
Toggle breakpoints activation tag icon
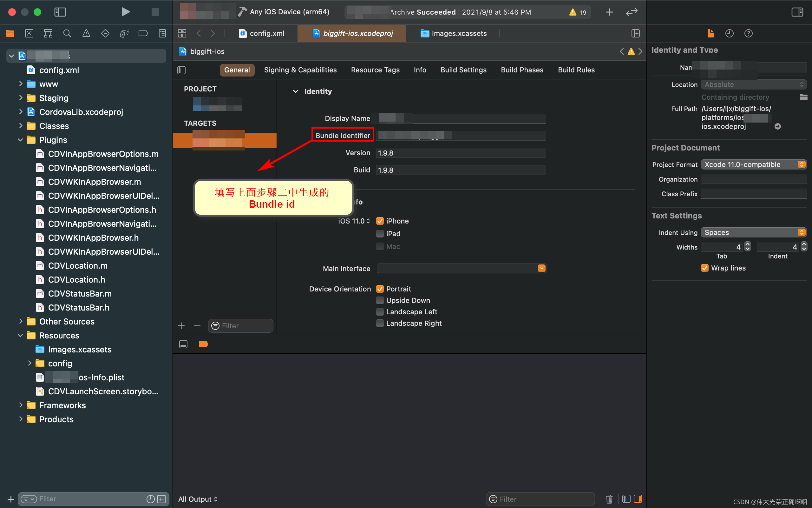pyautogui.click(x=203, y=344)
